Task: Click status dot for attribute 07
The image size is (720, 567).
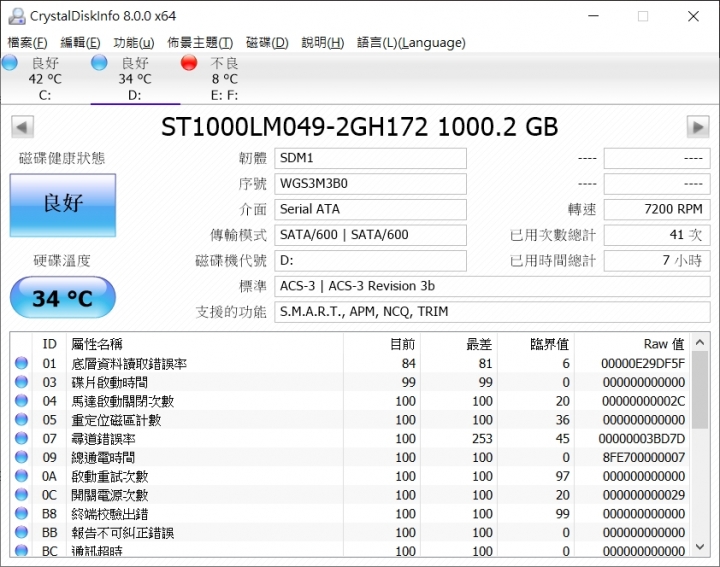Action: pyautogui.click(x=21, y=438)
